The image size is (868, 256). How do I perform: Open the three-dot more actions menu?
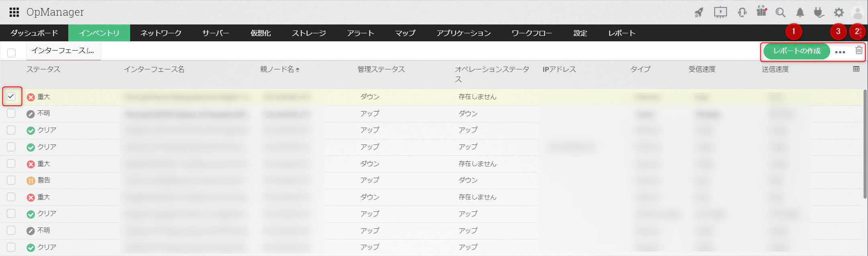pos(840,52)
